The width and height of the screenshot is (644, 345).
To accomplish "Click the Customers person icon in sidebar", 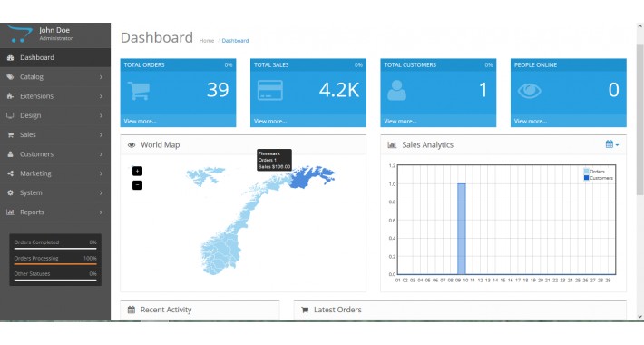I will click(10, 154).
